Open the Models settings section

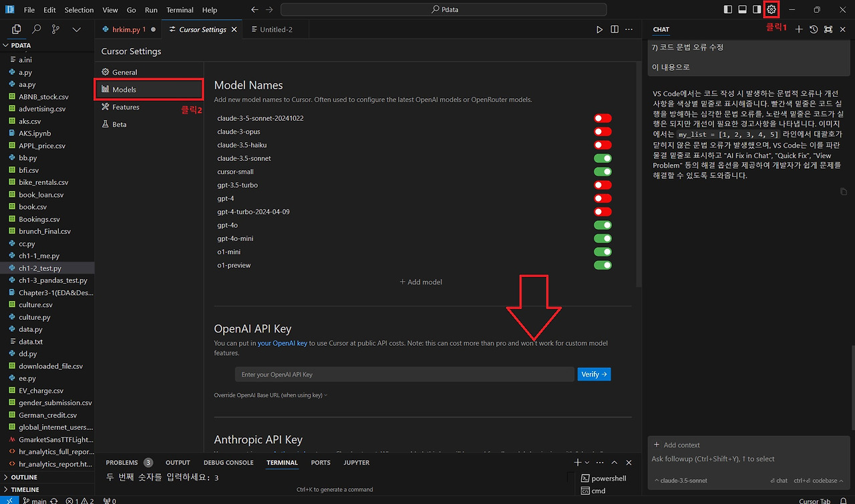point(149,89)
